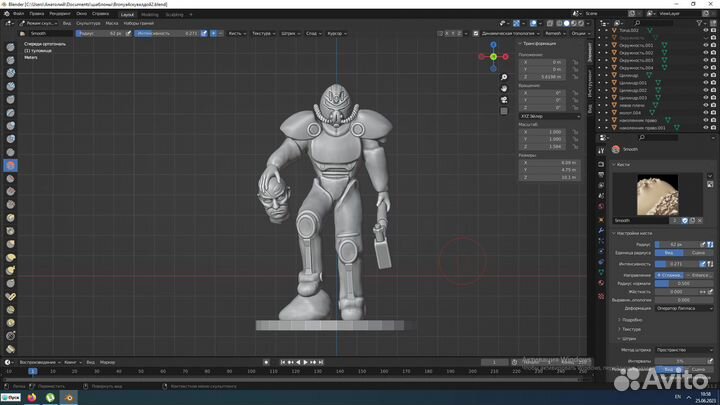Toggle radius pressure sensitivity in header
The image size is (720, 405).
pos(128,33)
